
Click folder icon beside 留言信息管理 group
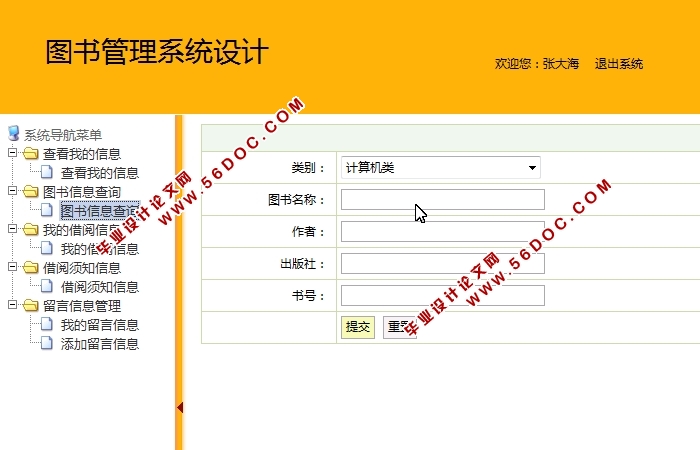tap(30, 306)
